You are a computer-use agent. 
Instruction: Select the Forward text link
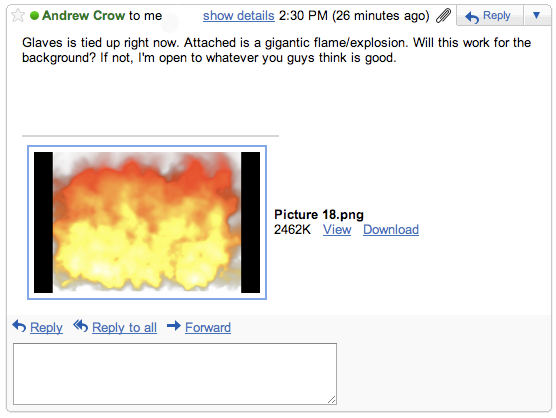pyautogui.click(x=208, y=328)
